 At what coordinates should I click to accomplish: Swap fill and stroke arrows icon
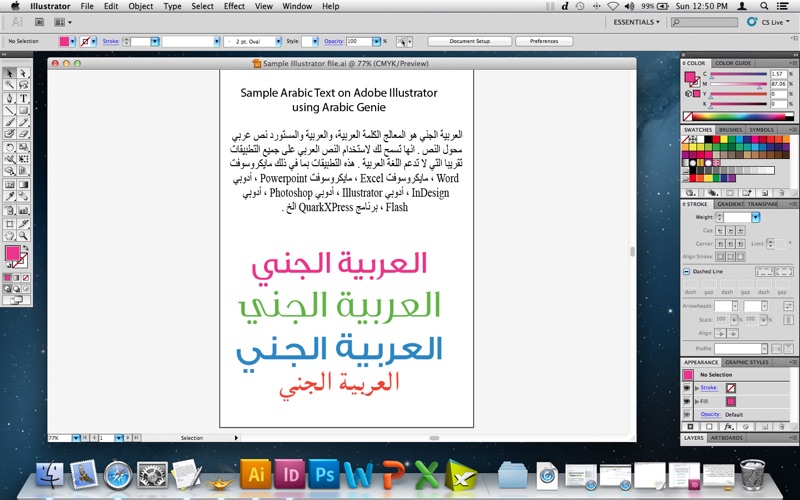[26, 248]
